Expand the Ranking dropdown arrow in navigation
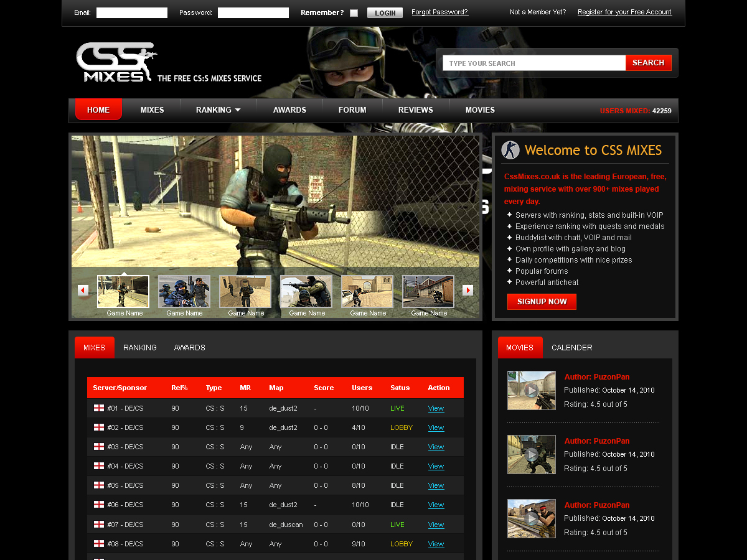The height and width of the screenshot is (560, 747). point(237,110)
